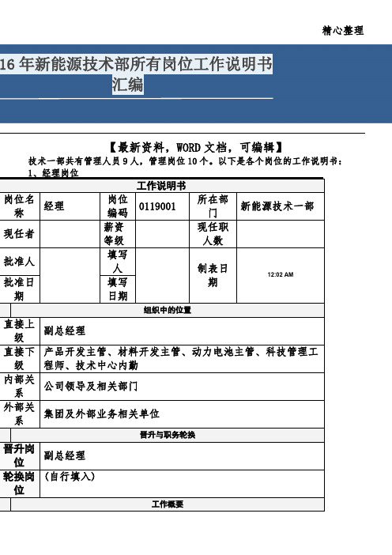Click the 精心整理 header text
The height and width of the screenshot is (555, 392).
(342, 31)
